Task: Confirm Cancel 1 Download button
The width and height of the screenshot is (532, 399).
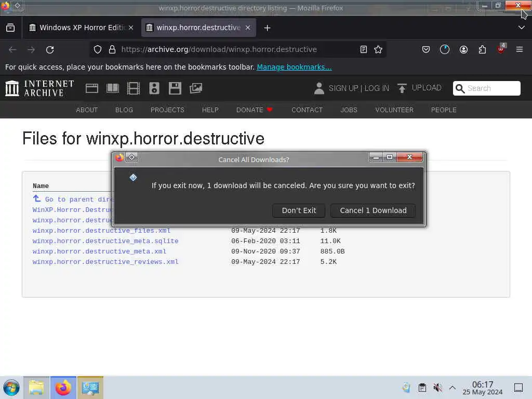Action: point(373,210)
